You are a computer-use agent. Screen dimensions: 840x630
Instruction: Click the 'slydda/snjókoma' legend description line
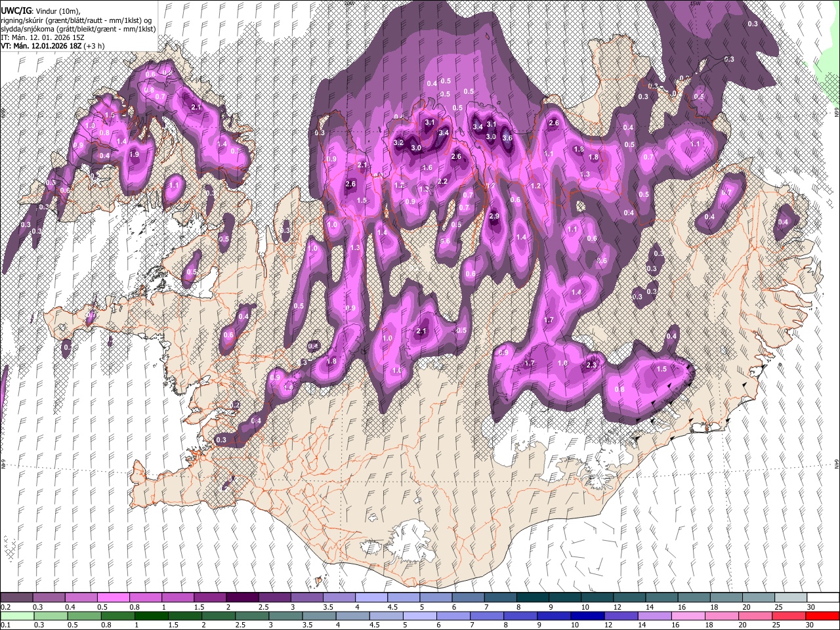(78, 29)
